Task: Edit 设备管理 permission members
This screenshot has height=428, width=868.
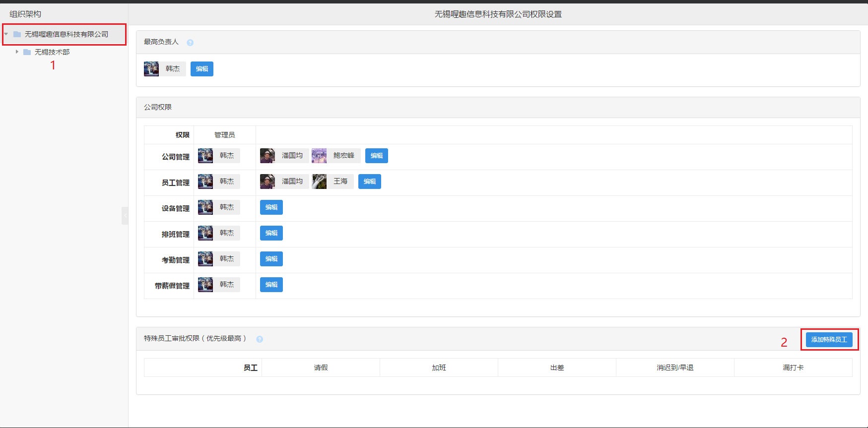Action: pos(271,207)
